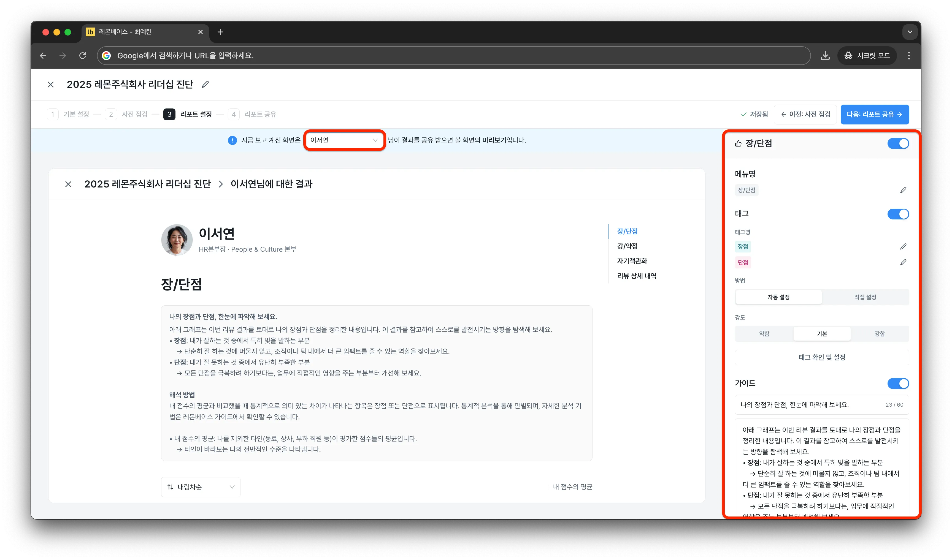Click the 시크릿 모드 incognito indicator
Image resolution: width=952 pixels, height=560 pixels.
(867, 56)
